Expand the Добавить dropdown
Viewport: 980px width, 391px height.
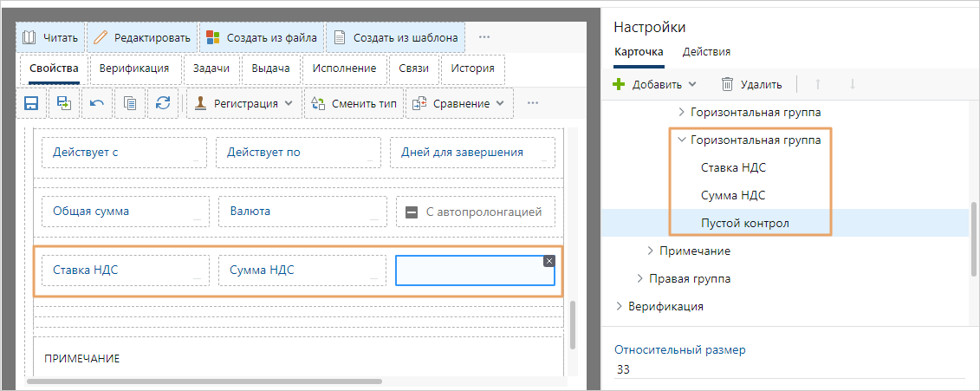pos(655,84)
